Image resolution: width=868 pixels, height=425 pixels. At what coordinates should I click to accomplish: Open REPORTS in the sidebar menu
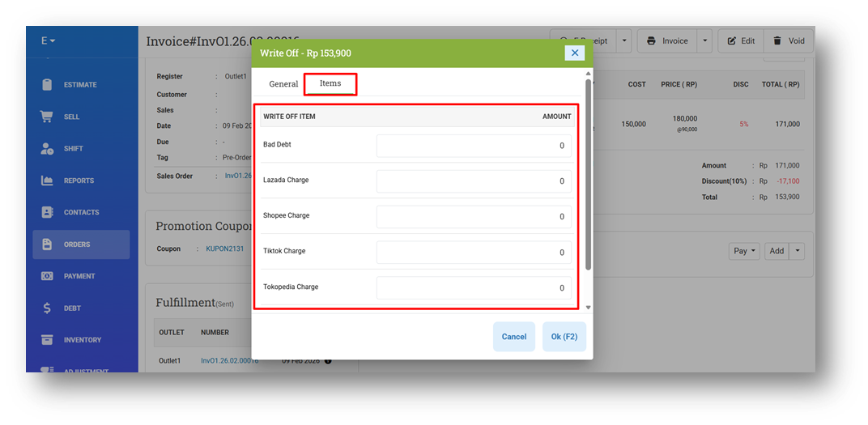click(x=79, y=181)
